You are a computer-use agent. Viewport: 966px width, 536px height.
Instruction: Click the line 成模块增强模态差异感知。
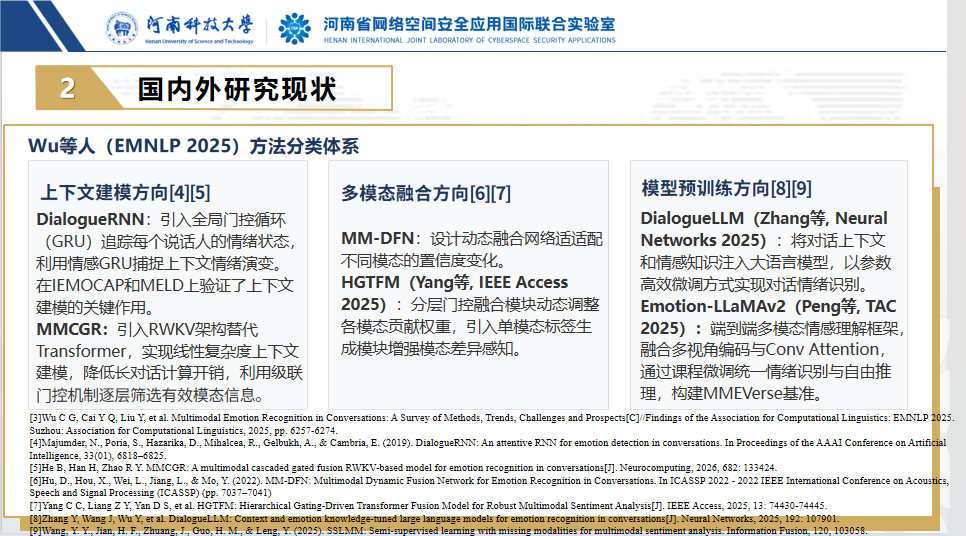[x=431, y=349]
